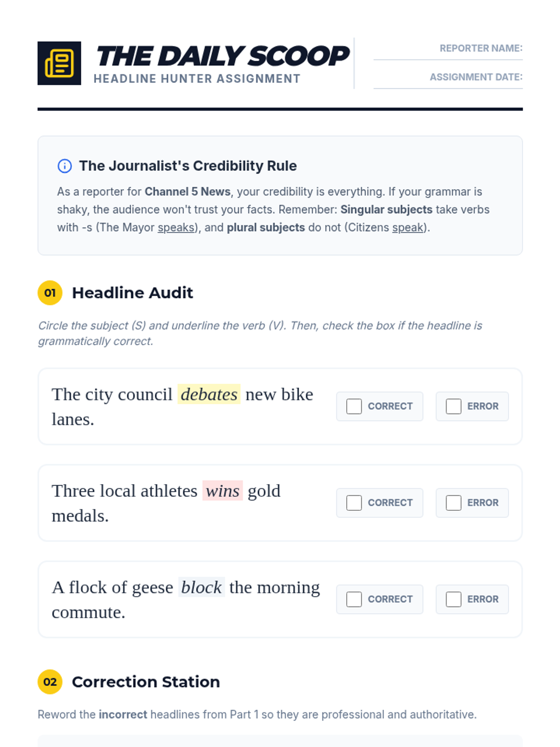Check CORRECT for the city council headline
Image resolution: width=560 pixels, height=747 pixels.
[x=354, y=406]
